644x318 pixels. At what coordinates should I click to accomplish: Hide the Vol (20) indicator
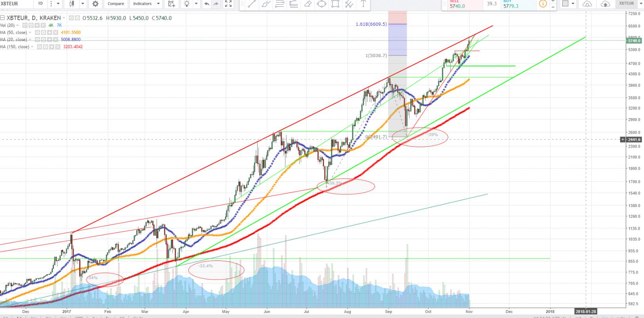pos(25,25)
